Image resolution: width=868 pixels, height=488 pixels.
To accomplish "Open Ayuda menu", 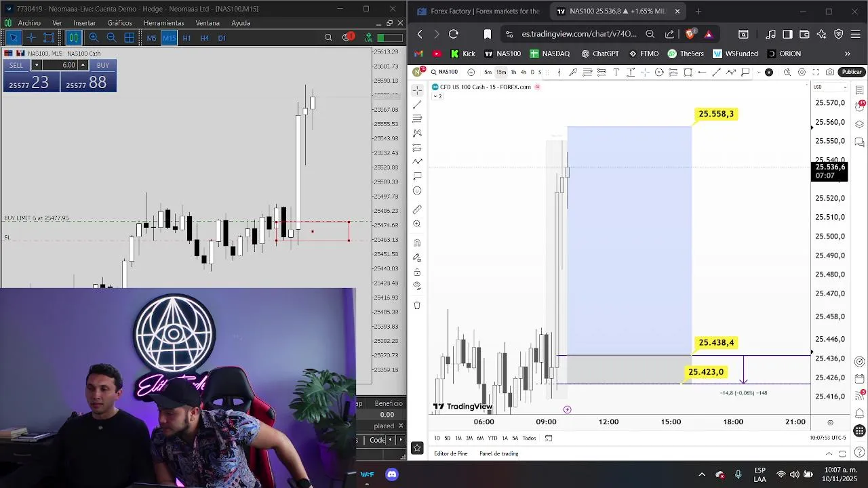I will pyautogui.click(x=241, y=23).
